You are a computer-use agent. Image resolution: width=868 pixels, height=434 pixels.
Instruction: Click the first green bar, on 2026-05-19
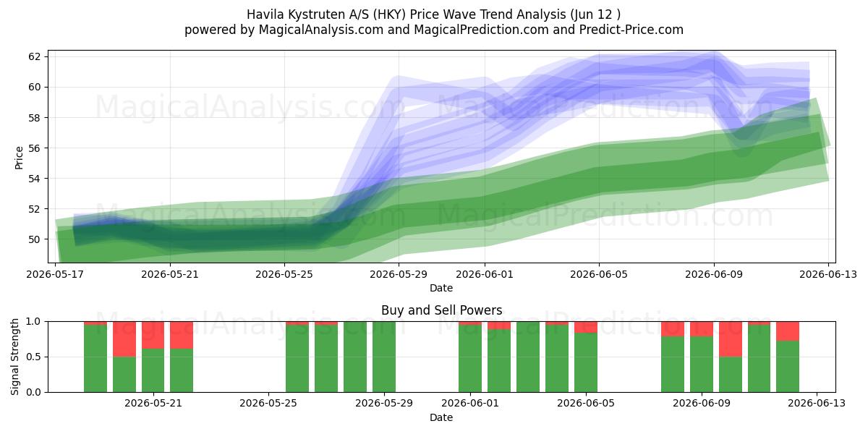tap(95, 358)
